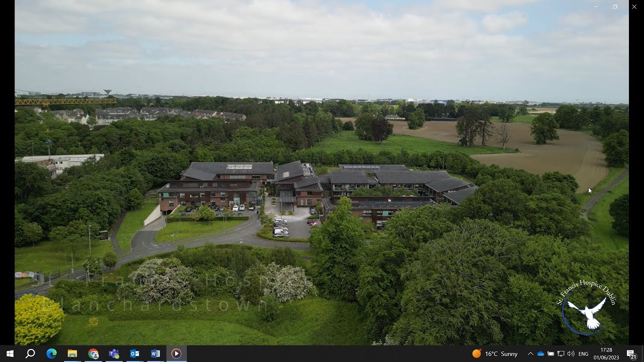
Task: Open Outlook from the taskbar
Action: [134, 353]
